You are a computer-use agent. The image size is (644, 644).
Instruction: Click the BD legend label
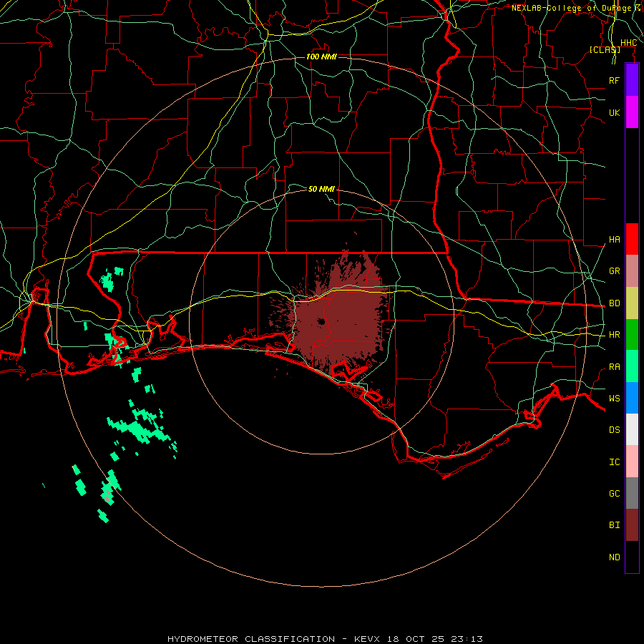coord(614,303)
